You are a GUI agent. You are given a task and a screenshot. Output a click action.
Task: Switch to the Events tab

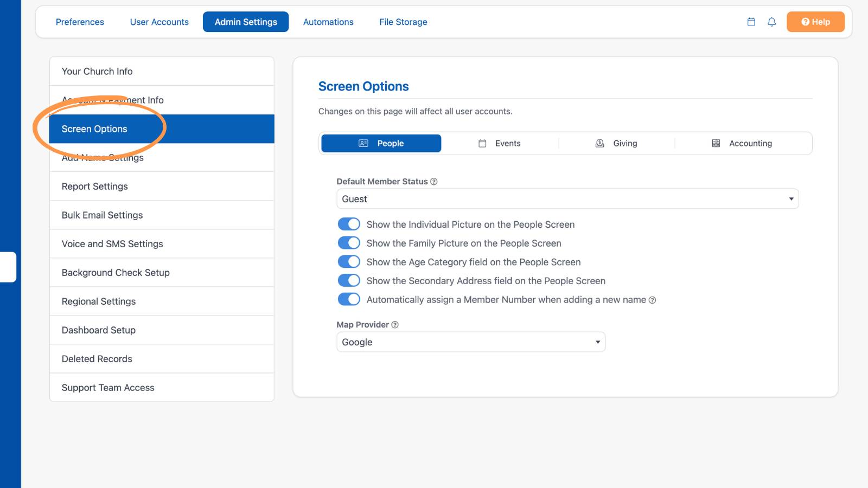pos(500,143)
